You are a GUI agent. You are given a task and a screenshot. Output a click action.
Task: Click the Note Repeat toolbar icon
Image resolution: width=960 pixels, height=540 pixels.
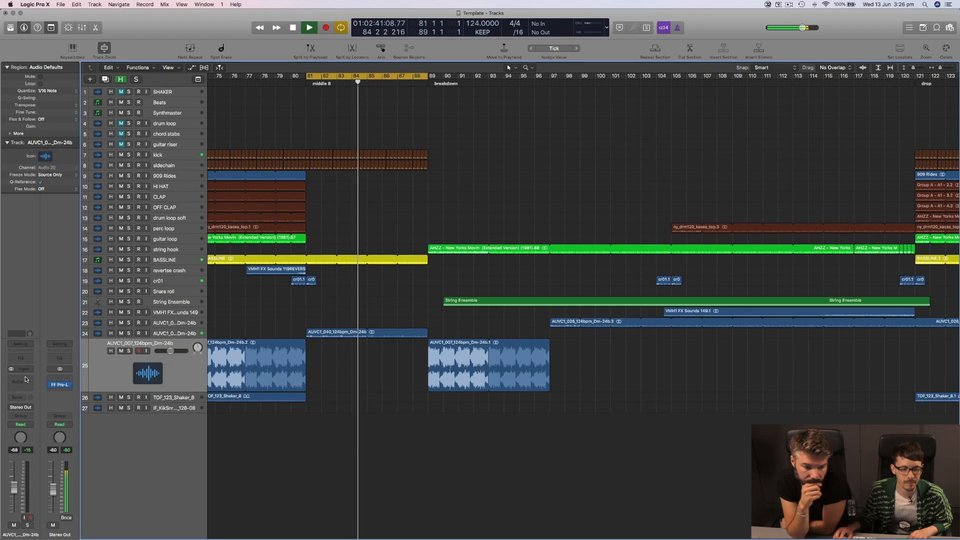190,48
